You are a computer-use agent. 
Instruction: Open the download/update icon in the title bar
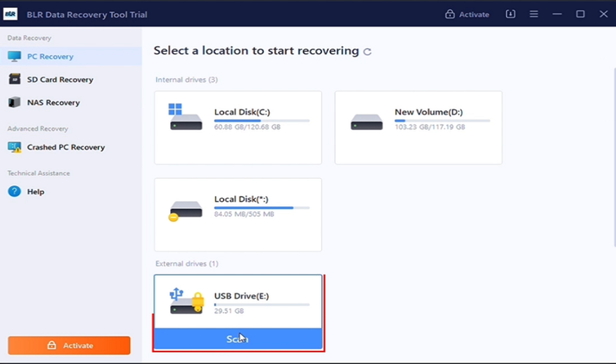pyautogui.click(x=510, y=14)
